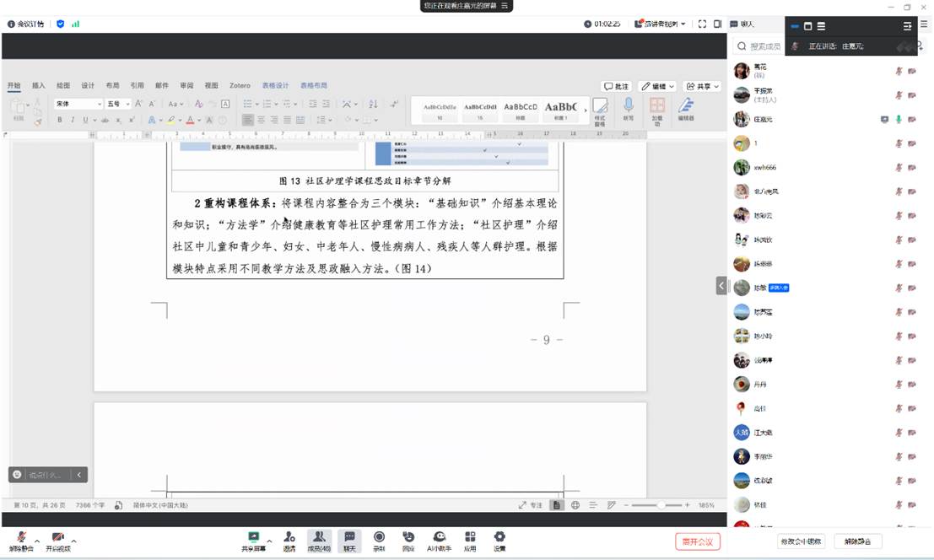Click the Invite icon in meeting toolbar

tap(289, 541)
